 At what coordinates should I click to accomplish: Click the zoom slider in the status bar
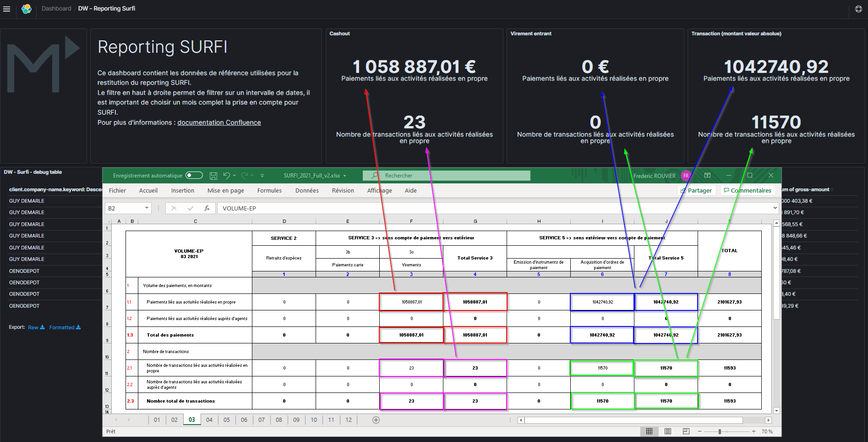point(720,431)
